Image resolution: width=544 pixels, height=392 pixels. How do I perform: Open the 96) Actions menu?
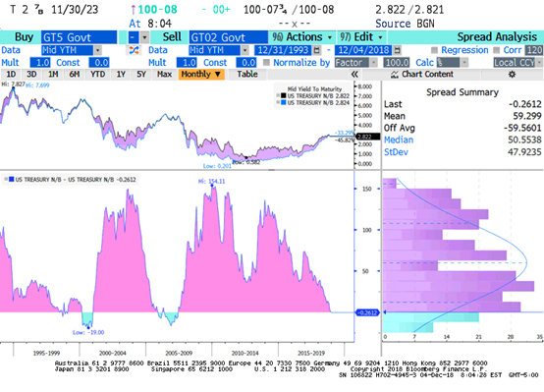302,37
